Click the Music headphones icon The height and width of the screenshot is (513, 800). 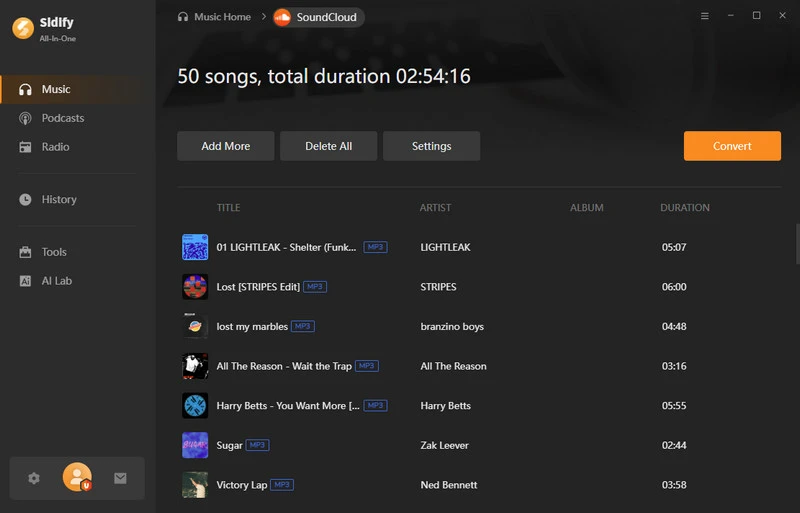click(x=25, y=89)
